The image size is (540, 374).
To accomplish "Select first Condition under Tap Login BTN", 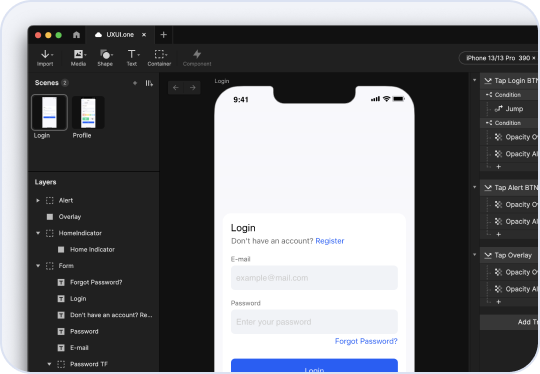I will (x=509, y=95).
